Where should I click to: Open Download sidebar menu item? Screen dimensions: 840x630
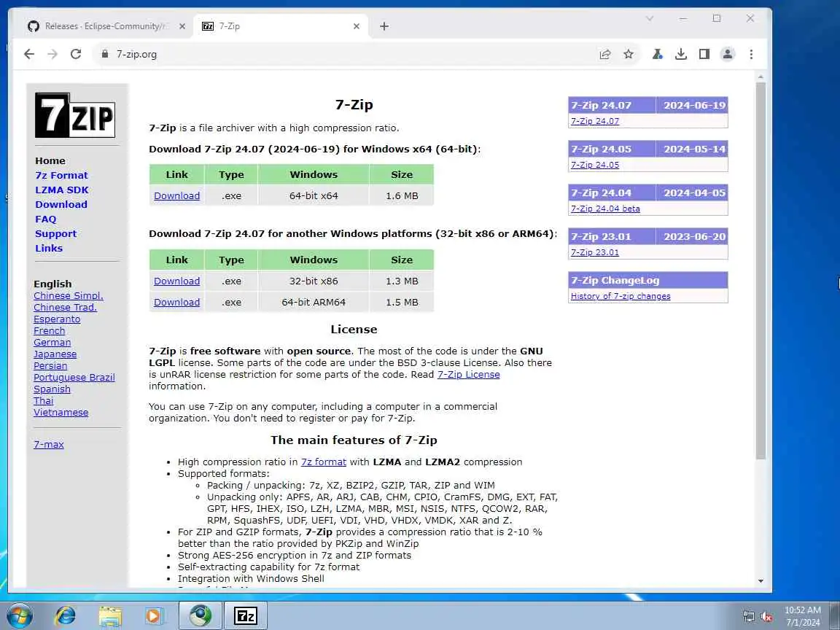pos(61,204)
